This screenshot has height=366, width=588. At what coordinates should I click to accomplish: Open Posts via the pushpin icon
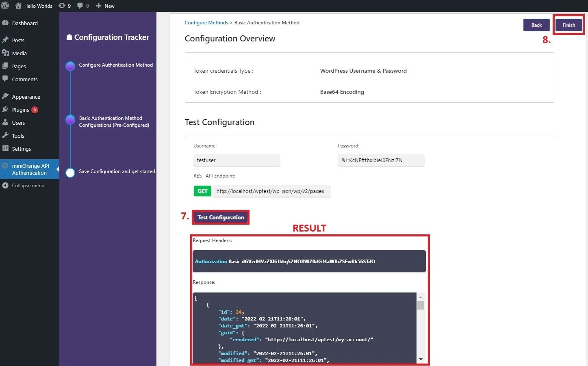6,40
